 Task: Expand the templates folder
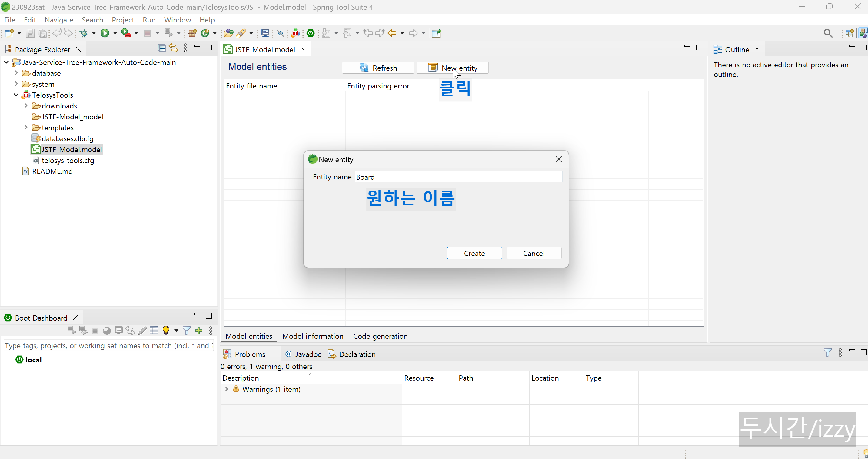pos(26,127)
